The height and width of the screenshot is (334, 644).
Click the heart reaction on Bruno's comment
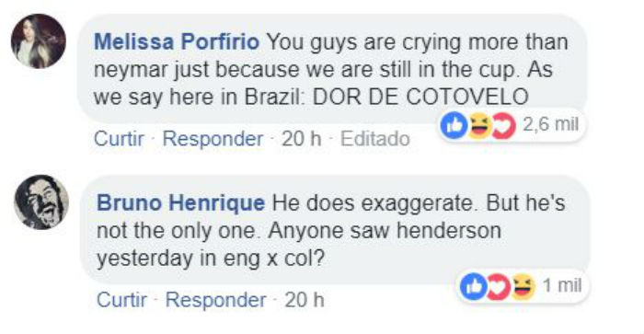click(499, 286)
